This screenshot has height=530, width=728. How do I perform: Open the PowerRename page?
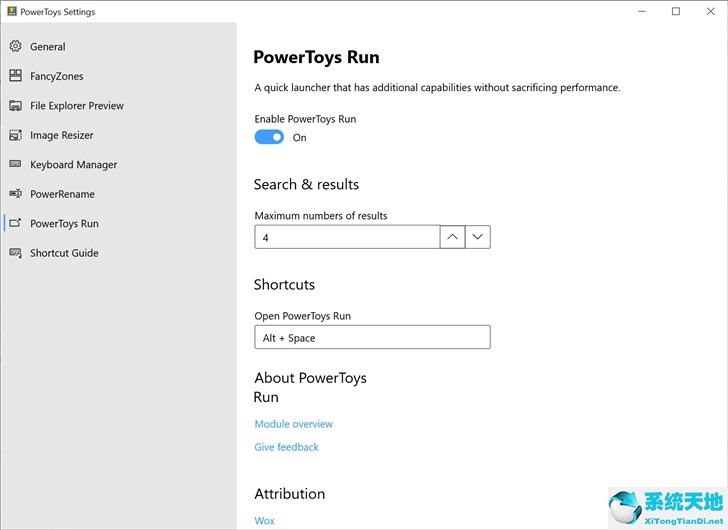pyautogui.click(x=62, y=194)
